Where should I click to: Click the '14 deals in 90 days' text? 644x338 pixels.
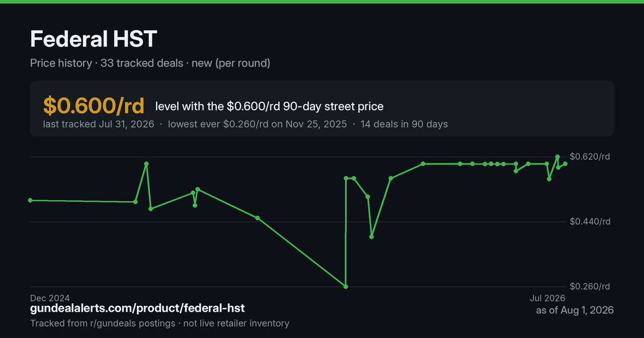pos(404,124)
